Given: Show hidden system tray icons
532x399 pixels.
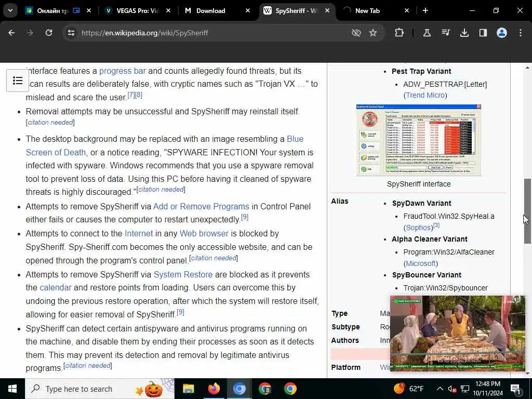Looking at the screenshot, I should 440,389.
